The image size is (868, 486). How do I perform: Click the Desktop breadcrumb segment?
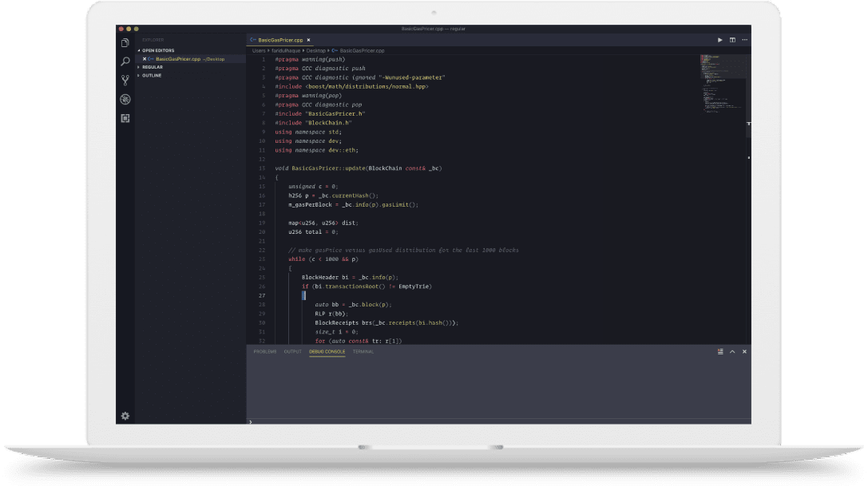(x=315, y=49)
